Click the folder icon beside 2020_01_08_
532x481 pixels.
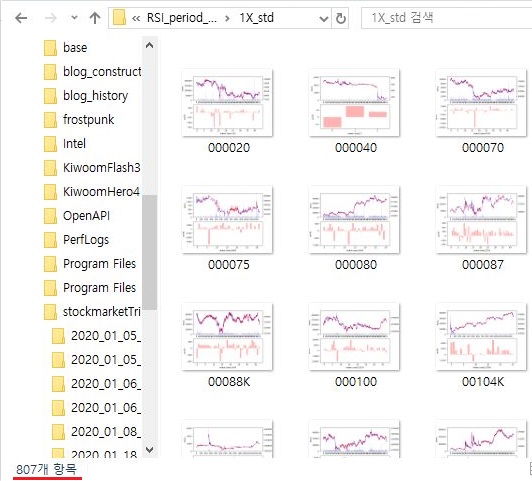tap(58, 432)
